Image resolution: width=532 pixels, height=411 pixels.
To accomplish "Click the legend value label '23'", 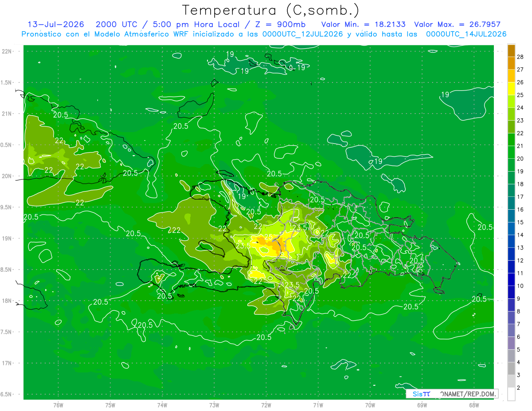I will click(520, 121).
